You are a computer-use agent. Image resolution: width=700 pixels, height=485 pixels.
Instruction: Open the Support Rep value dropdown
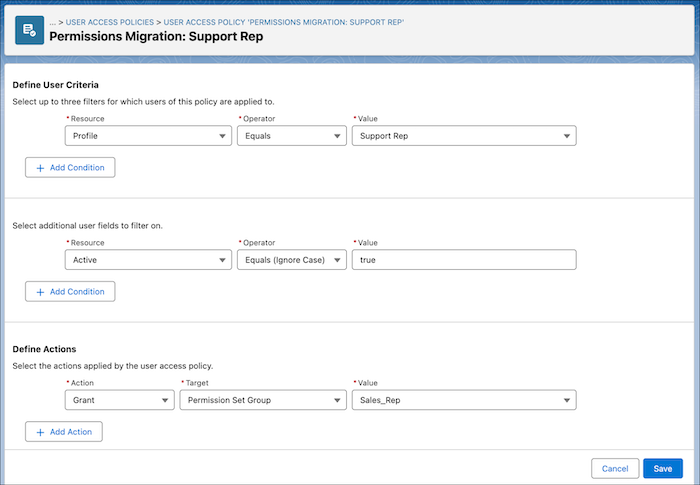click(x=464, y=136)
